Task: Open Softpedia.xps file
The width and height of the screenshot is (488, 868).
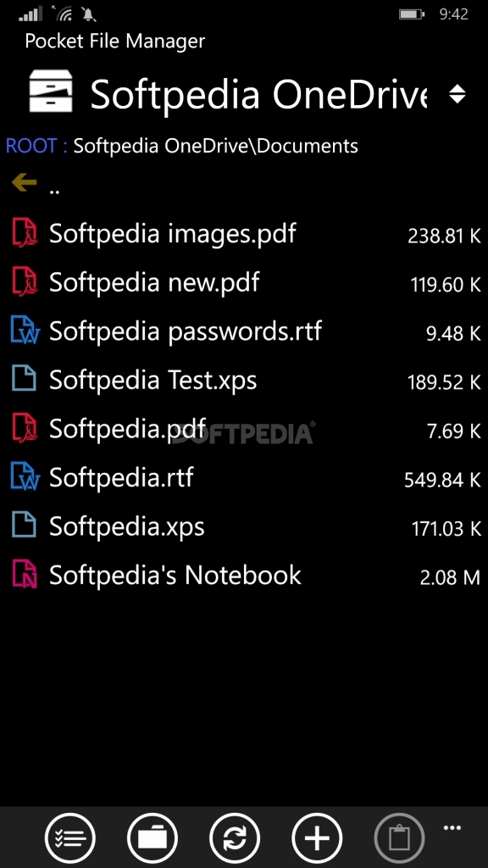Action: click(x=244, y=526)
